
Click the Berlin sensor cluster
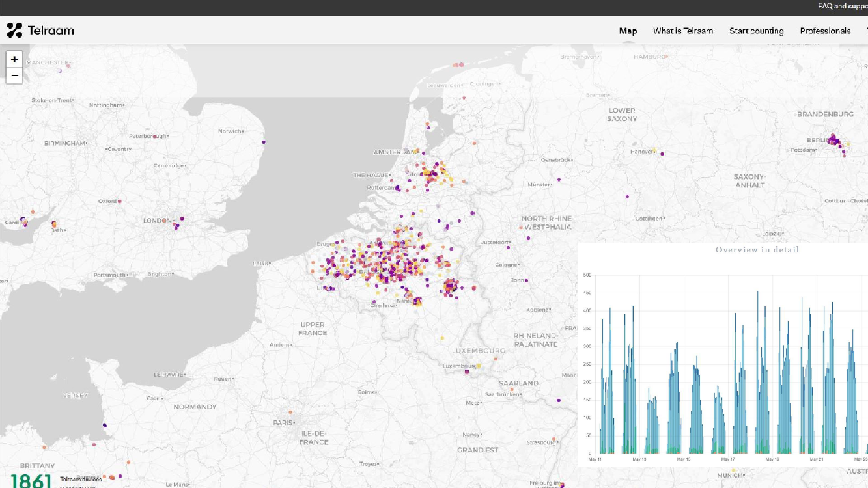(835, 141)
